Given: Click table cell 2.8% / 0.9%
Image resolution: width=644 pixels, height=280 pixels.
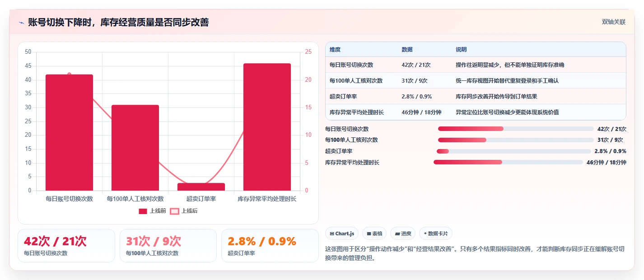Looking at the screenshot, I should coord(416,96).
